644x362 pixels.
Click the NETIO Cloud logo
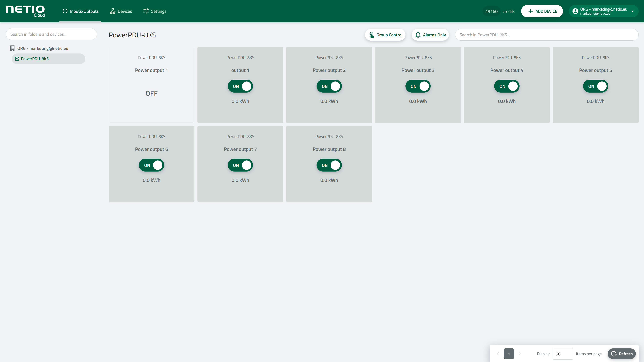click(25, 11)
